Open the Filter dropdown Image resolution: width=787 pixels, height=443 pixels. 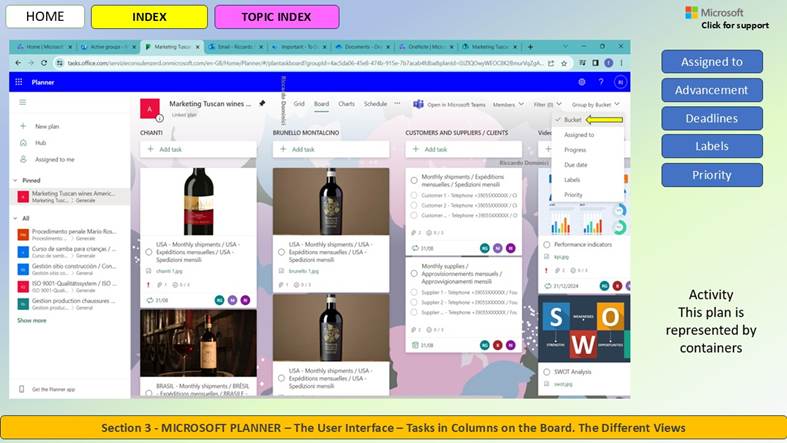[547, 104]
